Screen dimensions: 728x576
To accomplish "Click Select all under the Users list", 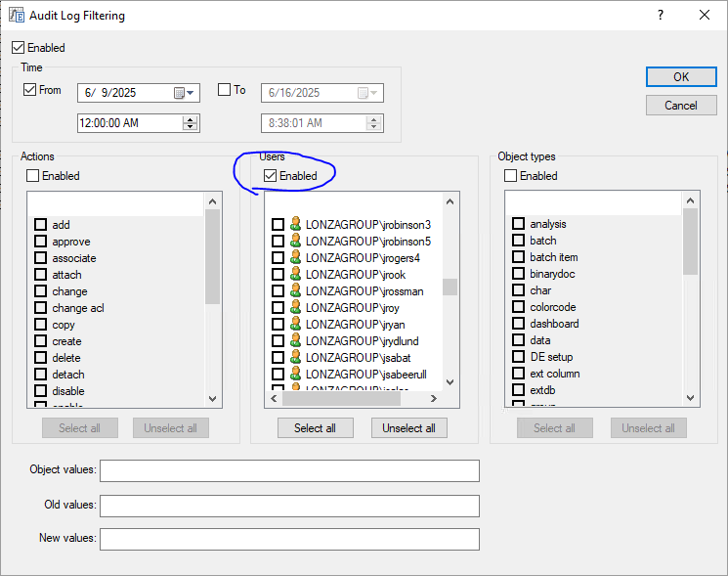I will pos(315,428).
